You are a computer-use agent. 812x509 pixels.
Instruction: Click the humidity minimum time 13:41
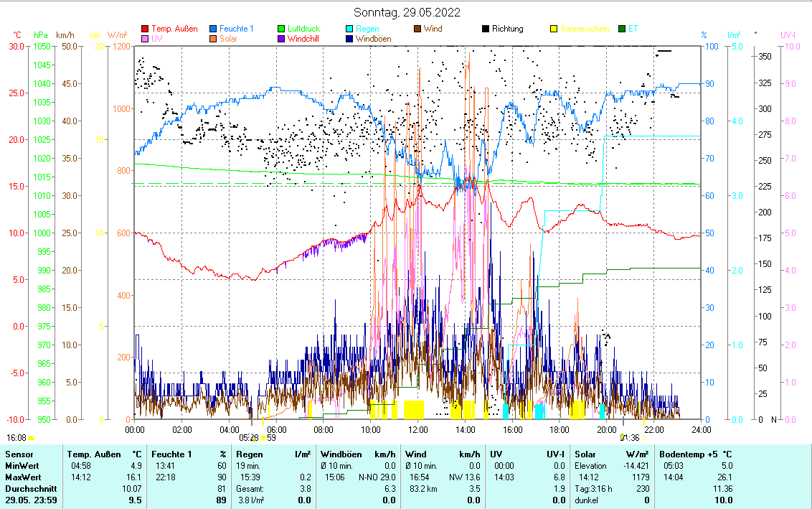coord(165,466)
